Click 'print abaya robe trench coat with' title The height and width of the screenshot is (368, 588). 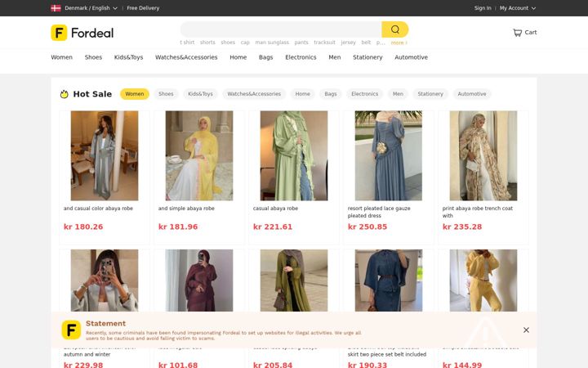tap(478, 212)
